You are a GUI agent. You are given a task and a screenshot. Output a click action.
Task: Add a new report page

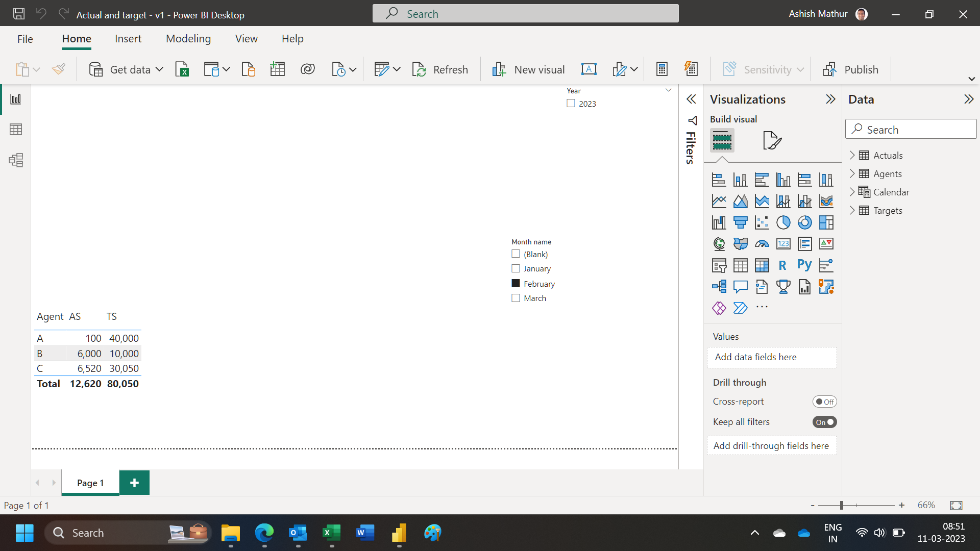pyautogui.click(x=134, y=483)
